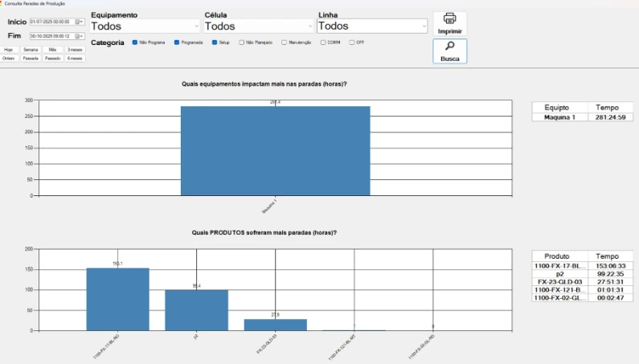Viewport: 639px width, 364px height.
Task: Enable the Manutenção checkbox
Action: coord(284,42)
